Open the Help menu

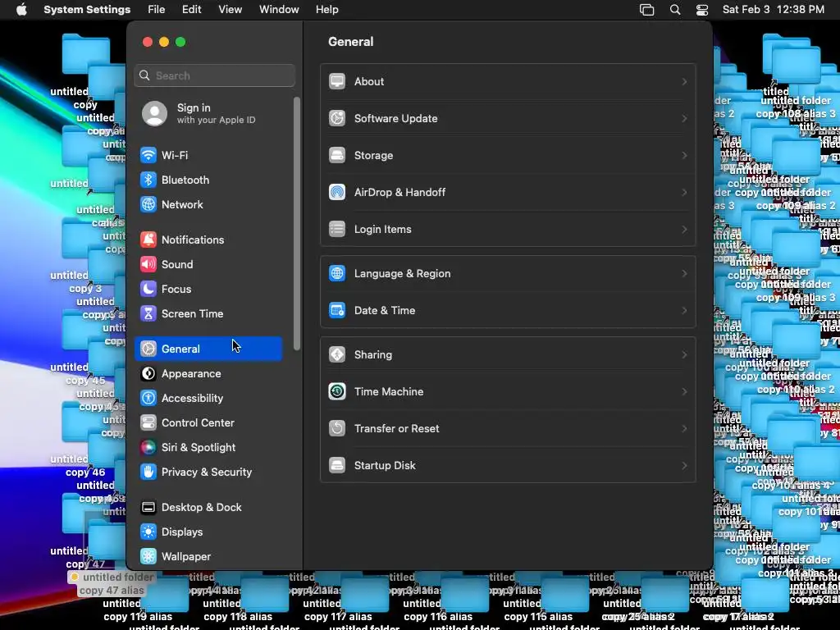click(326, 10)
